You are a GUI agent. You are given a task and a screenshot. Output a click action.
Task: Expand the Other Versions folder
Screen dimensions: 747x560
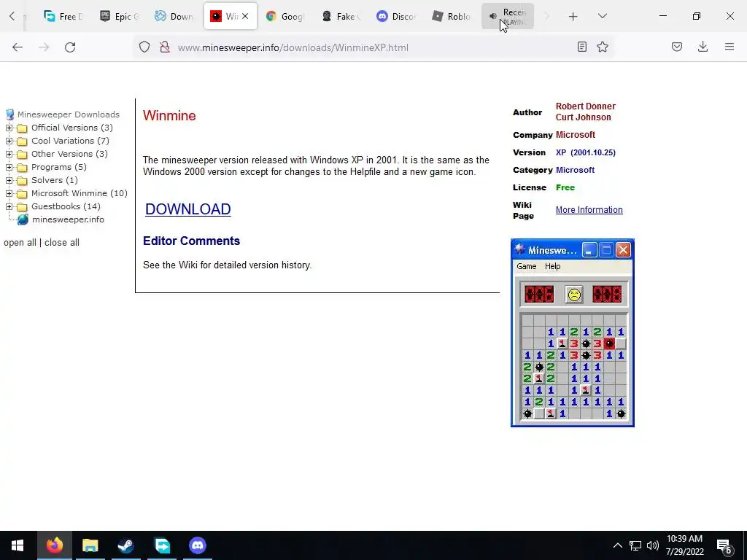(9, 155)
